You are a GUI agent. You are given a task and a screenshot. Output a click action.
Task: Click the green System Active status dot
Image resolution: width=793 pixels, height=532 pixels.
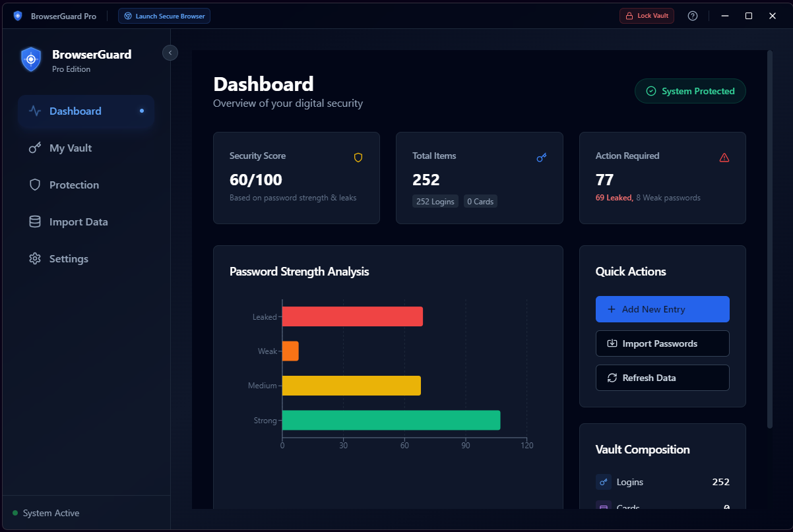[x=15, y=513]
